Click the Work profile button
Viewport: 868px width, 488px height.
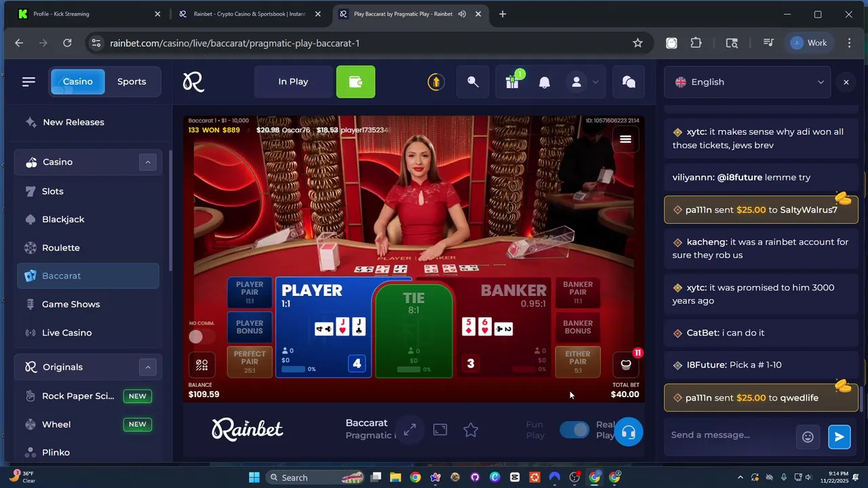(810, 43)
